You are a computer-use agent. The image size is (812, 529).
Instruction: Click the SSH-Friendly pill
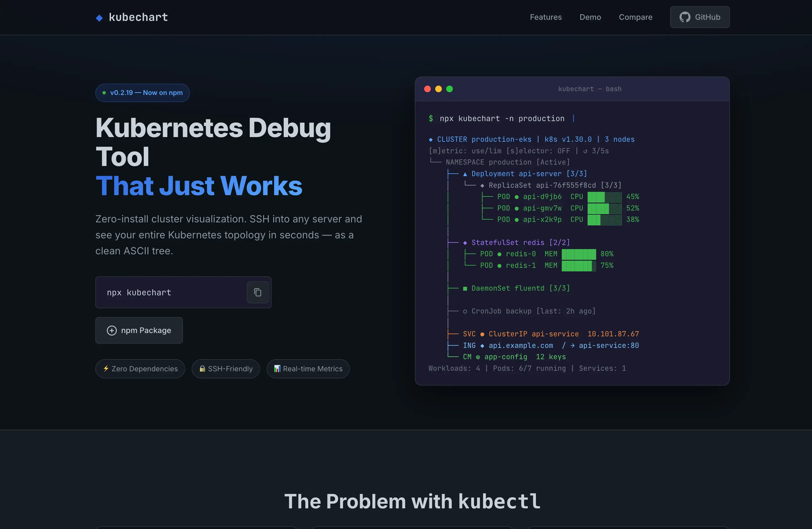226,369
